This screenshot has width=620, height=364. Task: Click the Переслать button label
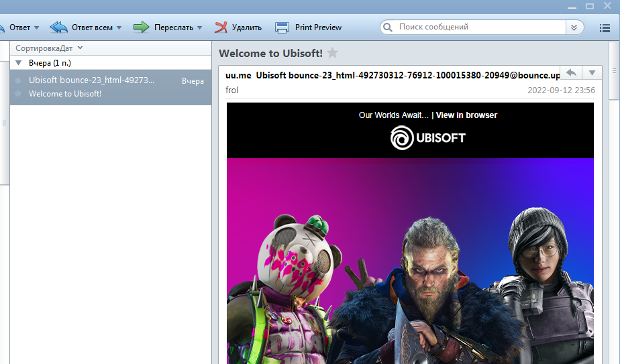(174, 27)
